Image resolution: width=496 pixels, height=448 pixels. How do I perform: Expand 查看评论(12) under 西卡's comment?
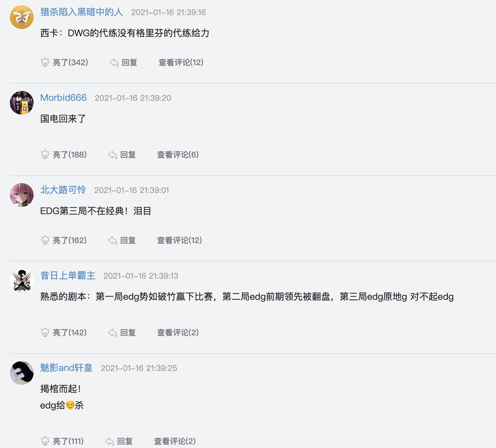(180, 62)
